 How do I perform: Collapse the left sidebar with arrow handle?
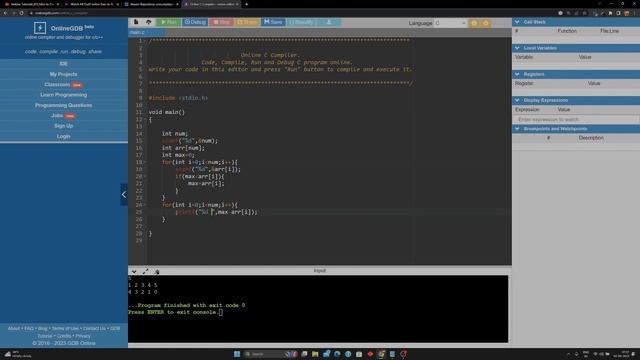(124, 195)
